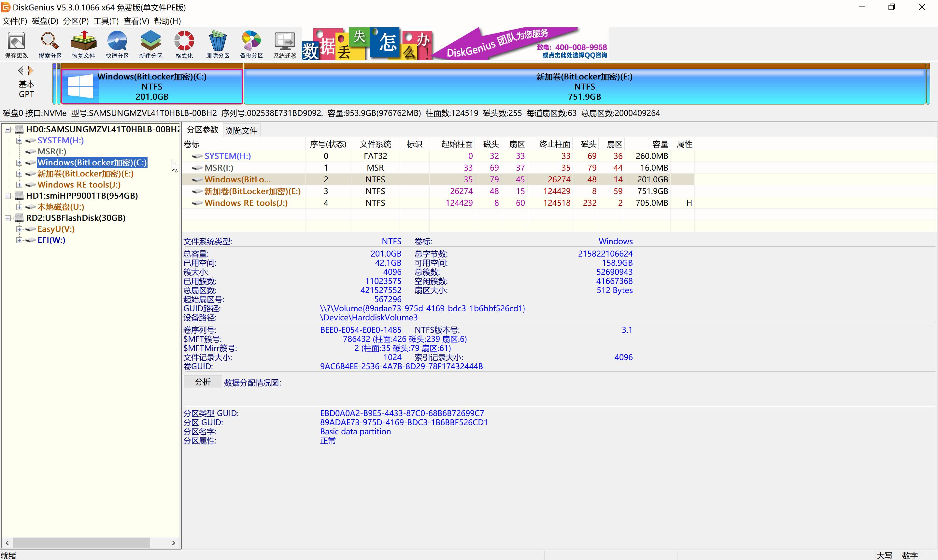Expand the SYSTEM(H:) tree node

[x=19, y=141]
